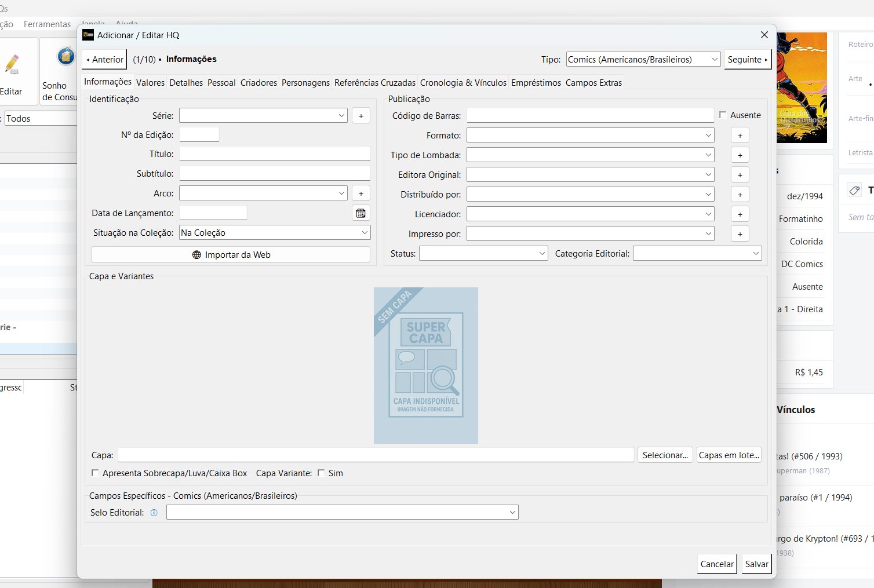The width and height of the screenshot is (874, 588).
Task: Click Selo Editorial info icon
Action: click(154, 513)
